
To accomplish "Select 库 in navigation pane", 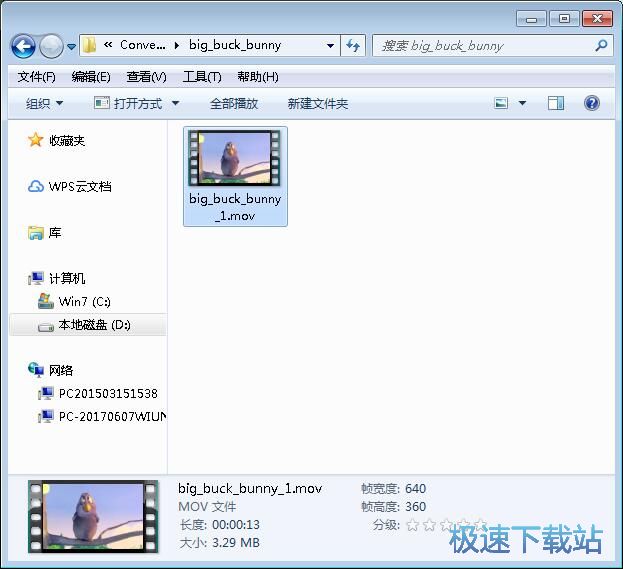I will point(55,232).
